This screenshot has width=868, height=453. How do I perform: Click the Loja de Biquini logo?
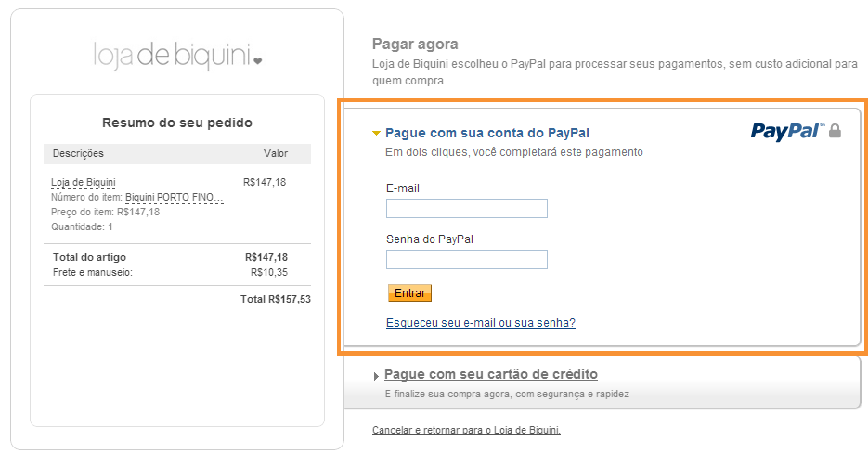[x=177, y=56]
